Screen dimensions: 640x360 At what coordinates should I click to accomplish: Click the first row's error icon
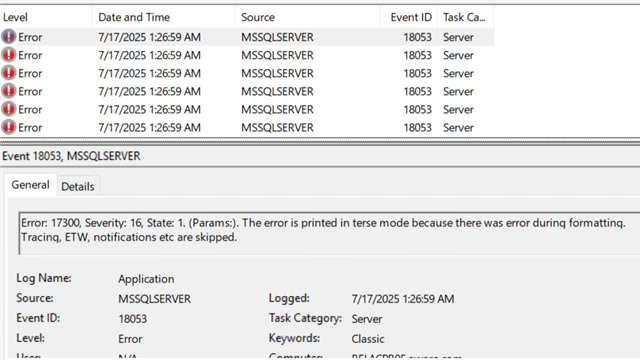[x=9, y=37]
